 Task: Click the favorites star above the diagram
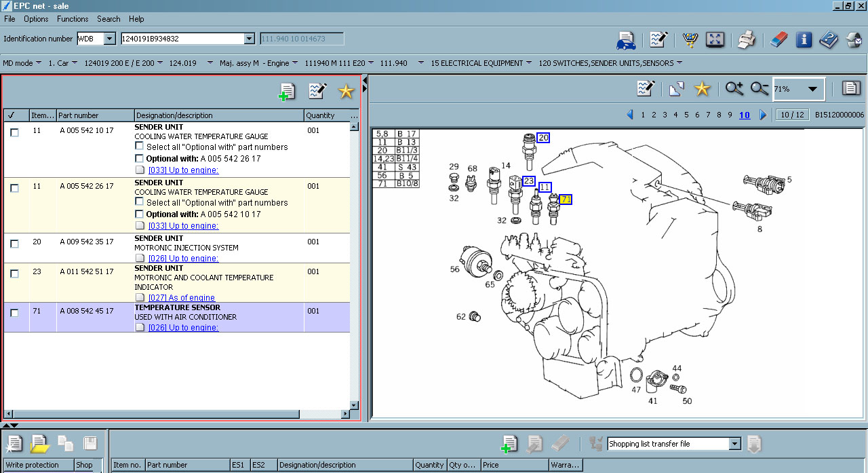702,88
